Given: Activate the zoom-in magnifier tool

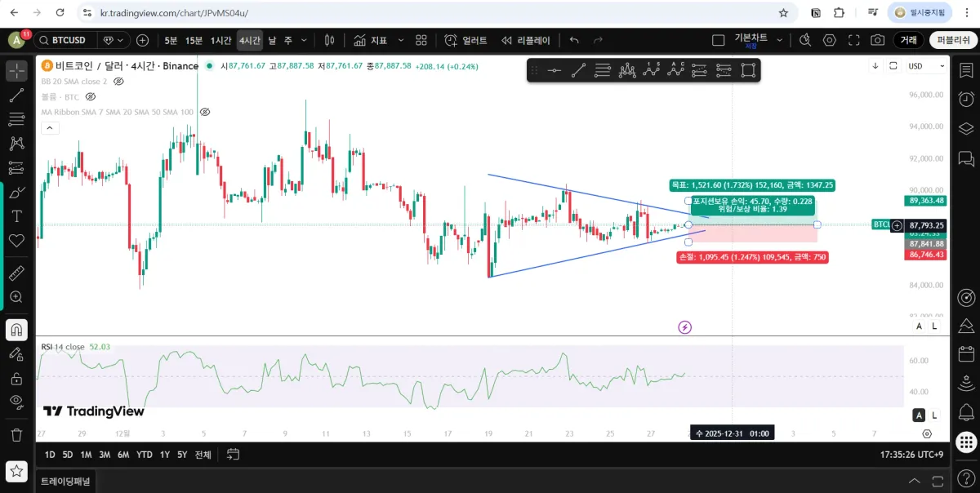Looking at the screenshot, I should click(16, 297).
